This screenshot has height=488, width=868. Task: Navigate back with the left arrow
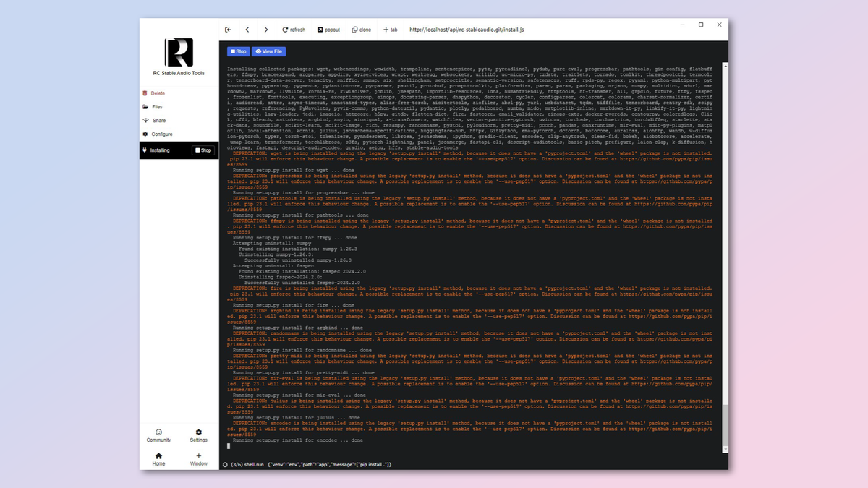(x=247, y=30)
